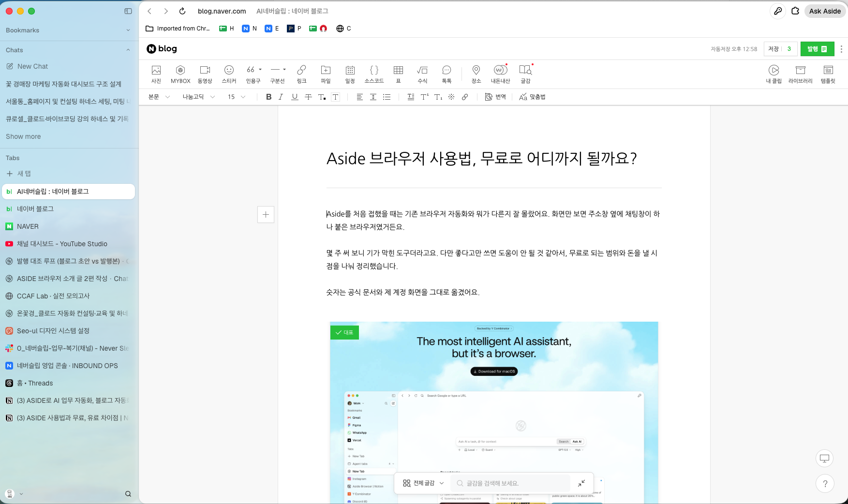The height and width of the screenshot is (504, 848).
Task: Open the 본문 paragraph style dropdown
Action: tap(159, 97)
